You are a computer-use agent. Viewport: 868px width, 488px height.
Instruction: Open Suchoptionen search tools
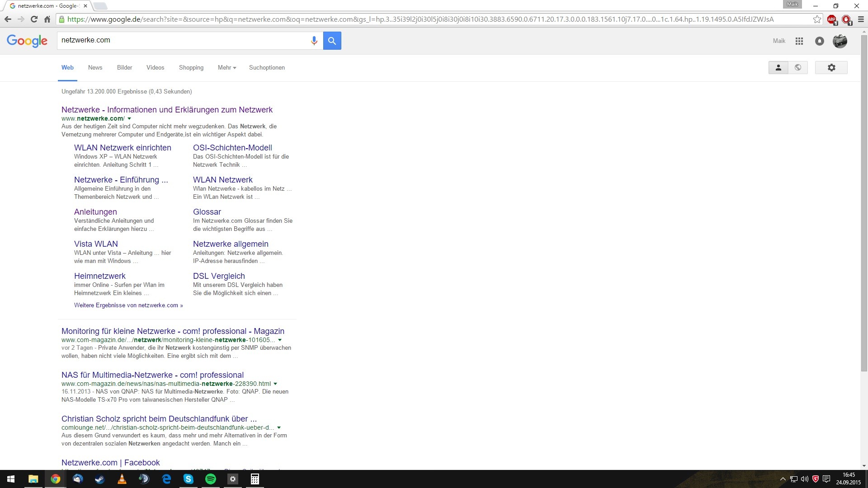pyautogui.click(x=267, y=68)
